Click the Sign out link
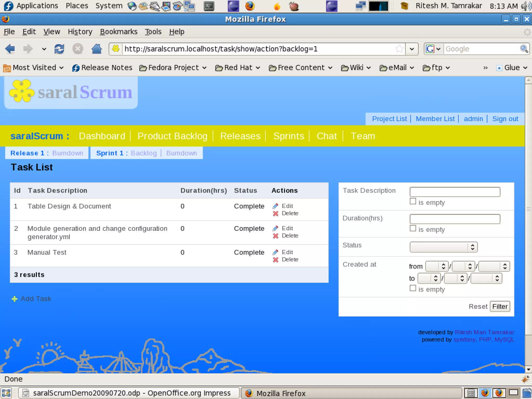The height and width of the screenshot is (399, 532). pyautogui.click(x=505, y=119)
